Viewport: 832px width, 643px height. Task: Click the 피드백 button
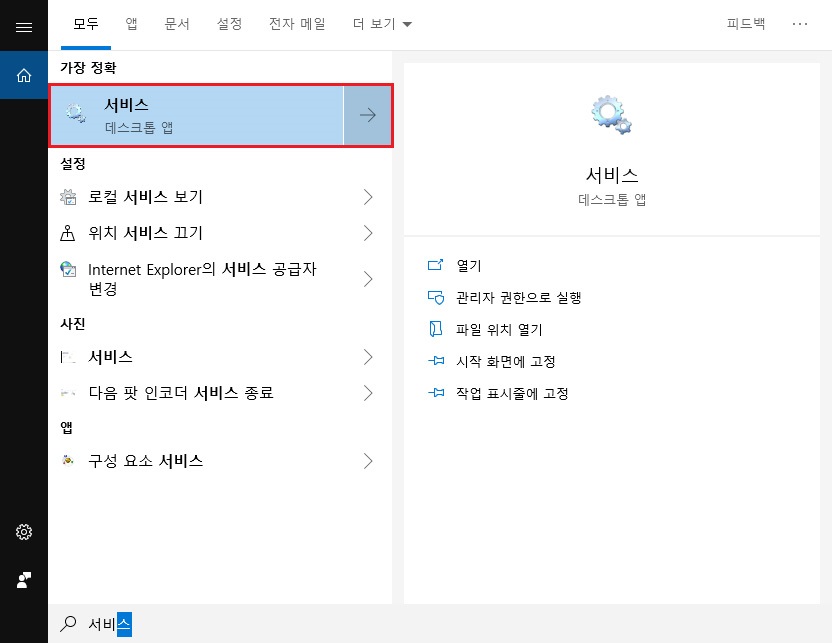(x=746, y=24)
